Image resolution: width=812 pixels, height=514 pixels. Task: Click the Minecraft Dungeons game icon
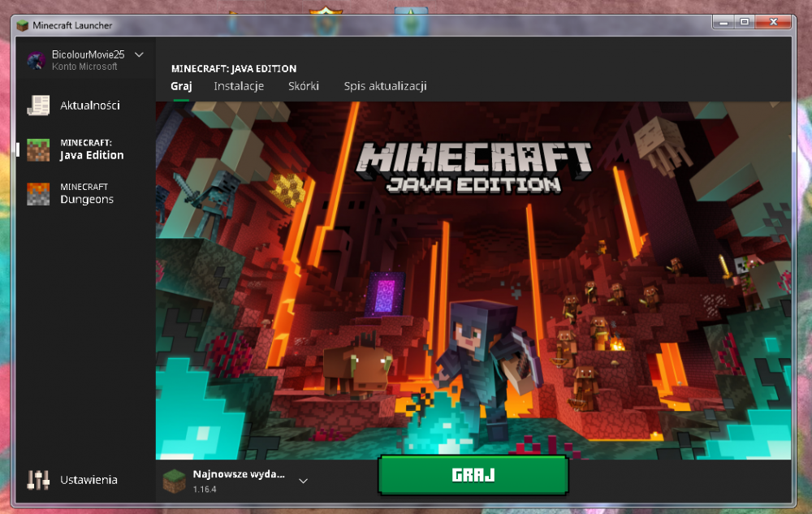coord(38,193)
